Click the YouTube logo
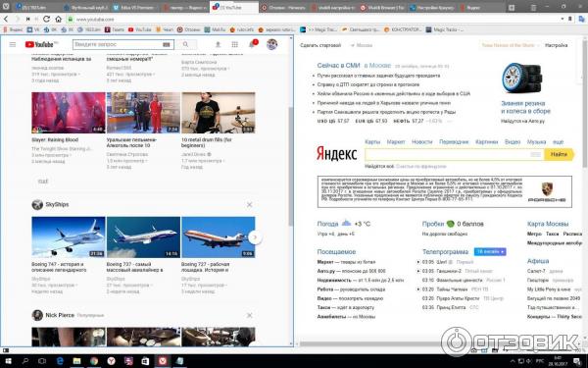The width and height of the screenshot is (588, 368). (x=39, y=44)
